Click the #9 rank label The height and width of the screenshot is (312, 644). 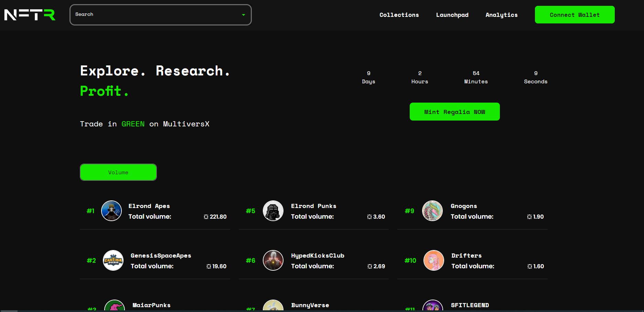pos(410,211)
